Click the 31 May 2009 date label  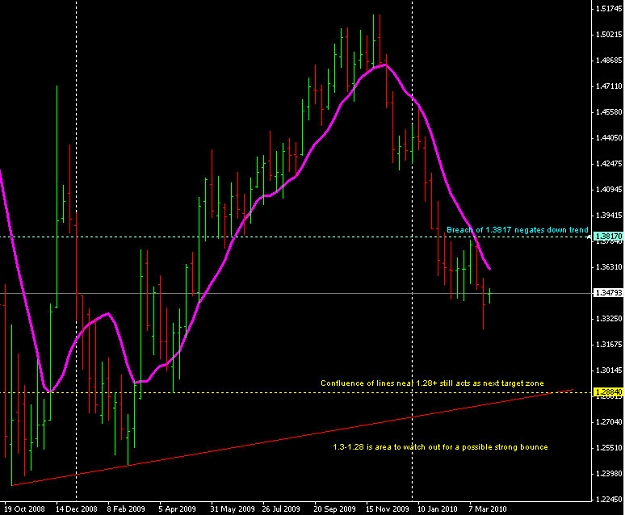tap(232, 509)
